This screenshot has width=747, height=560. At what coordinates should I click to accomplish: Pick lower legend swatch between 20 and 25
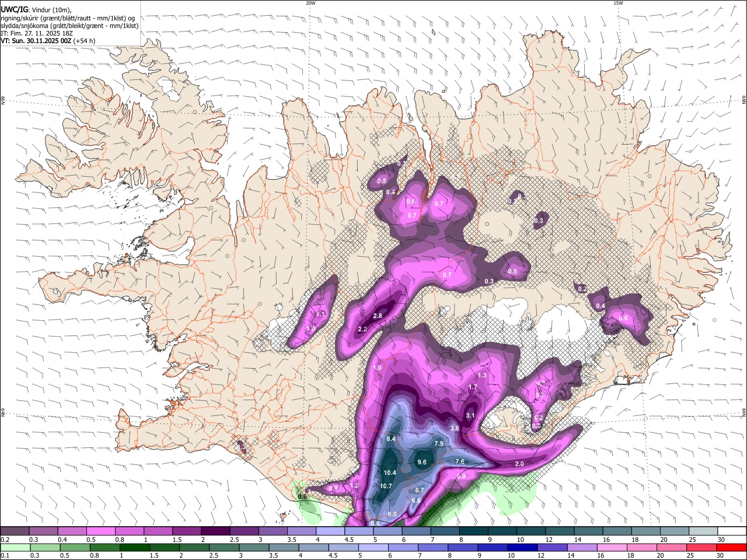point(673,547)
